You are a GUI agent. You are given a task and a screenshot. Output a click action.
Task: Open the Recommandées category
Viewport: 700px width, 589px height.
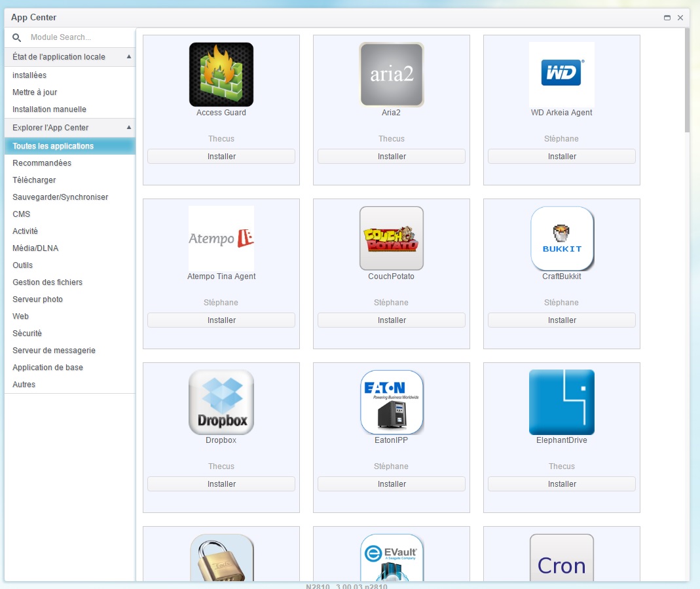[x=42, y=163]
